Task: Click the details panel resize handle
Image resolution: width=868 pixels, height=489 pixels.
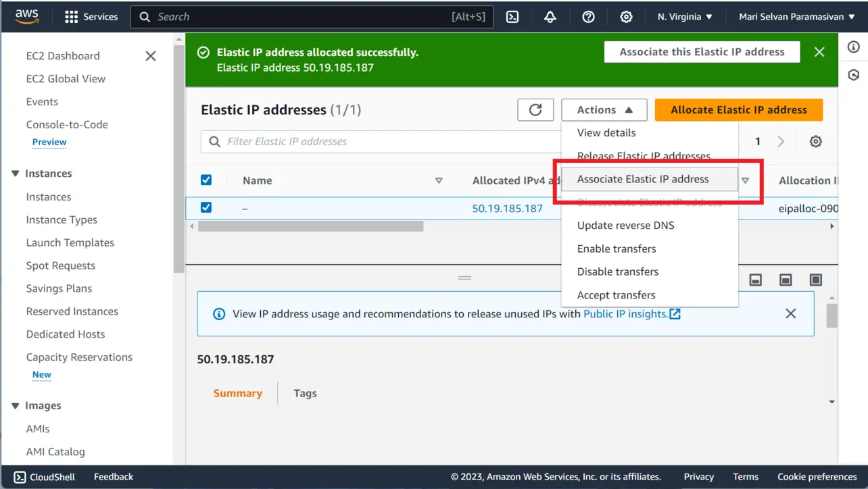Action: (x=464, y=278)
